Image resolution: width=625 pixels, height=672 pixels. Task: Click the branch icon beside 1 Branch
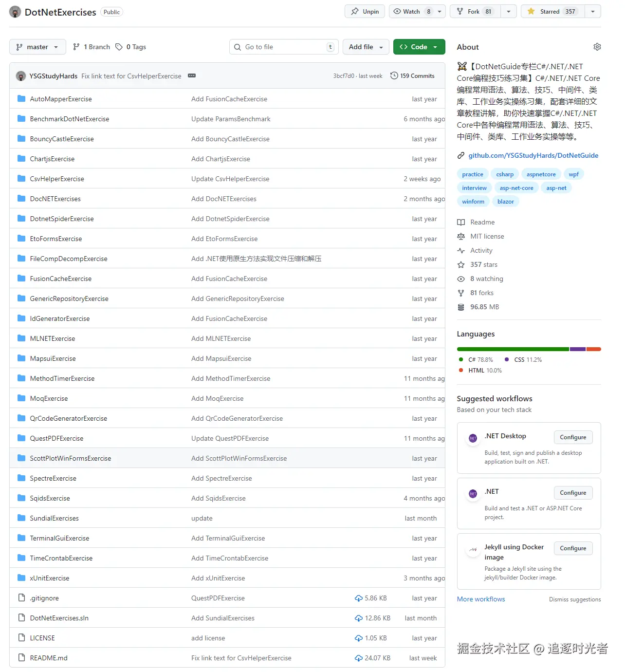76,47
